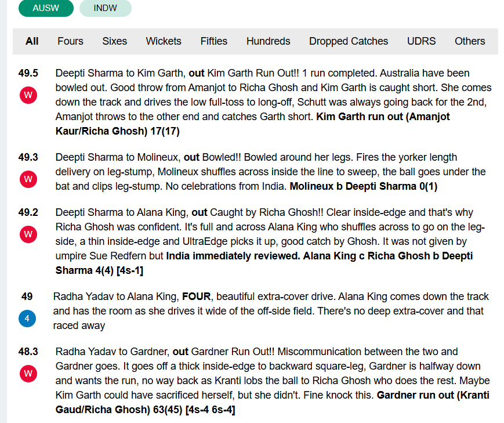
Task: Click the over number 49
Action: pos(27,297)
